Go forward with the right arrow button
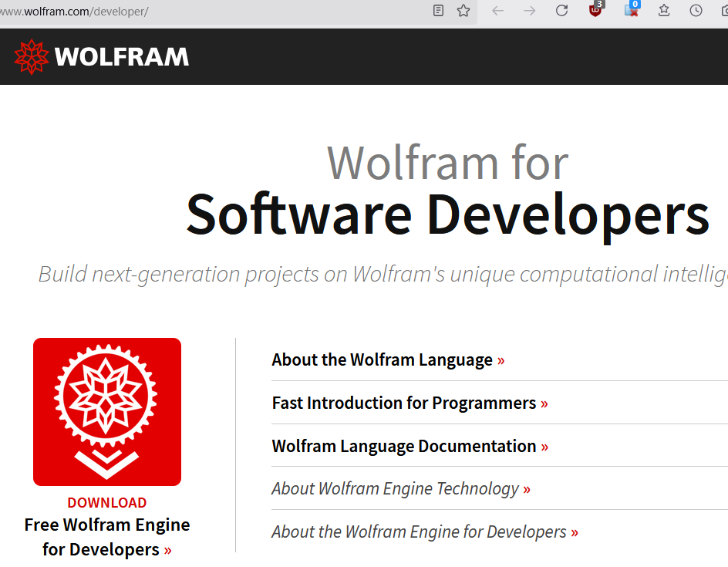Viewport: 728px width, 567px height. click(x=530, y=10)
